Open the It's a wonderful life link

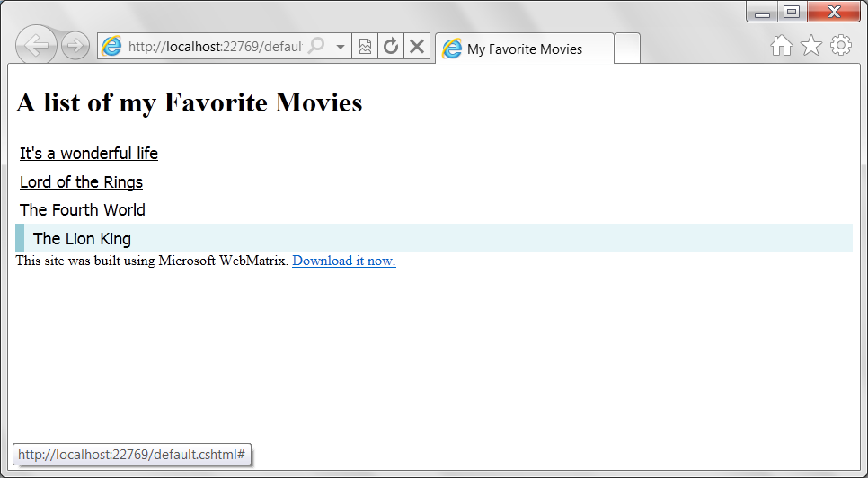point(89,154)
